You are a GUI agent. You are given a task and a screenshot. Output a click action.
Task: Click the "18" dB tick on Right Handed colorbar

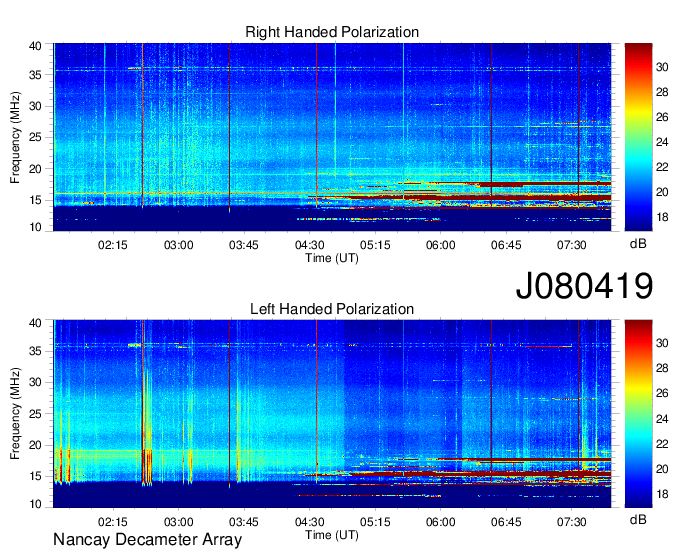[x=662, y=217]
